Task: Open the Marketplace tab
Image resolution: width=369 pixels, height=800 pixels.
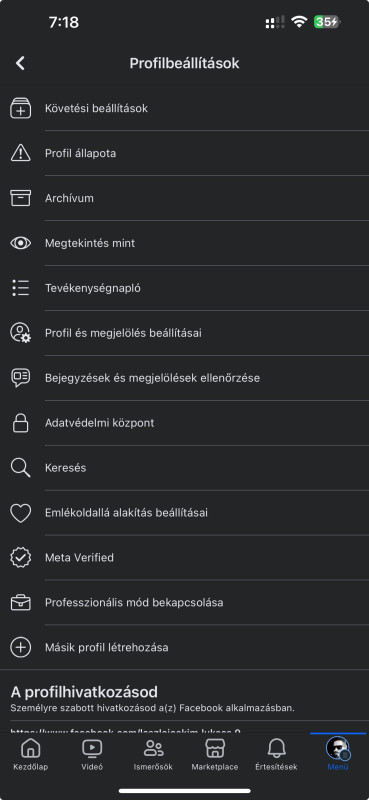Action: pos(215,754)
